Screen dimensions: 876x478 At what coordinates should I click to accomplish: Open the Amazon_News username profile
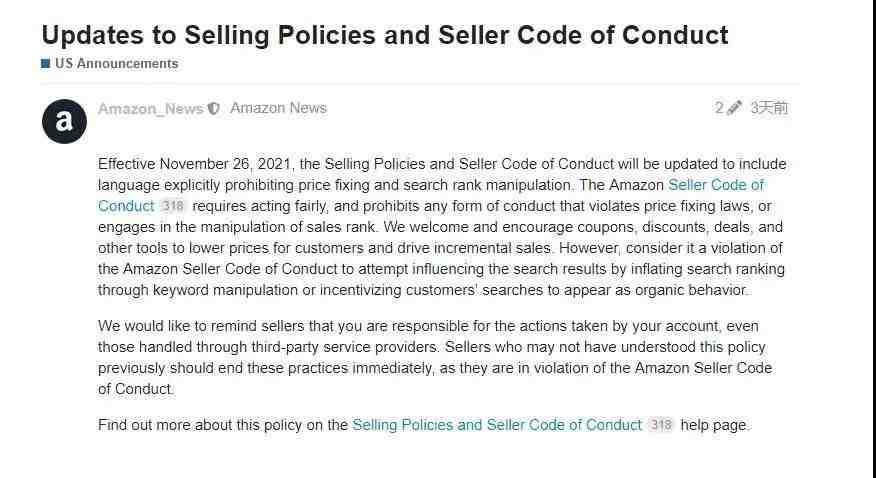[x=150, y=108]
